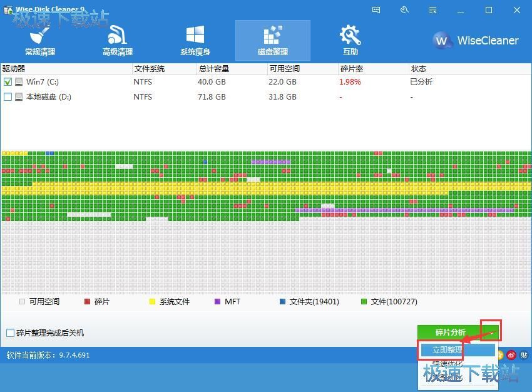Expand the 碎片分析 button dropdown arrow
Screen dimensions: 532x392
[491, 333]
